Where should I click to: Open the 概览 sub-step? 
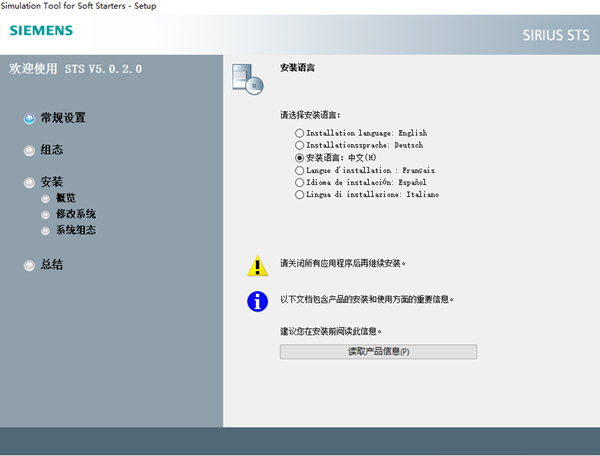click(x=59, y=198)
